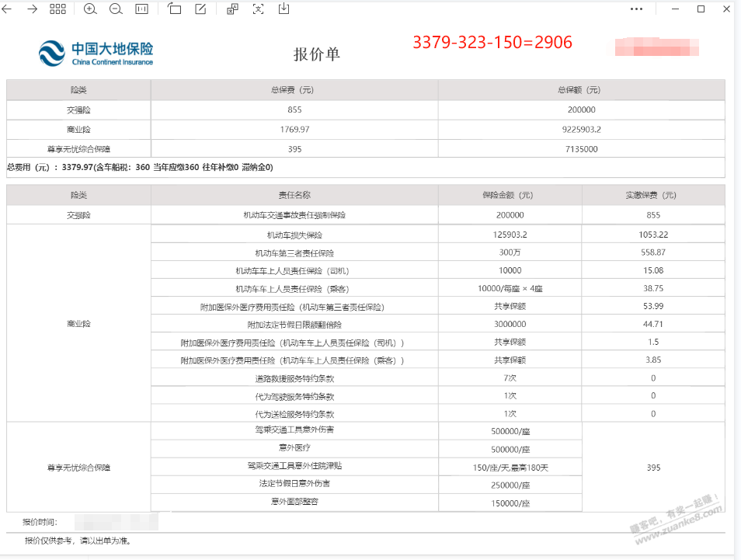741x560 pixels.
Task: Click 意外面部整容 row name
Action: 294,502
